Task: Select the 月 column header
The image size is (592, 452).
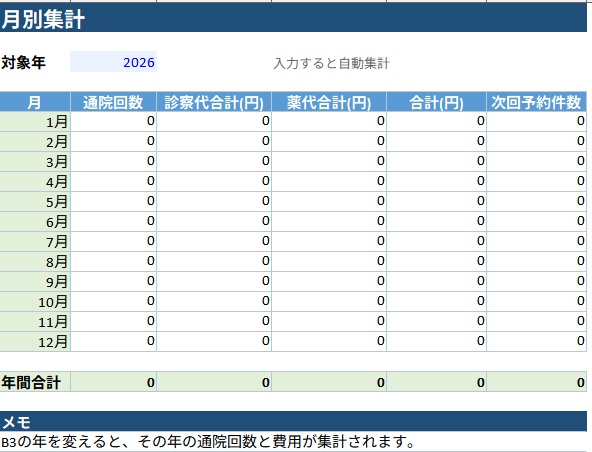Action: pos(35,102)
